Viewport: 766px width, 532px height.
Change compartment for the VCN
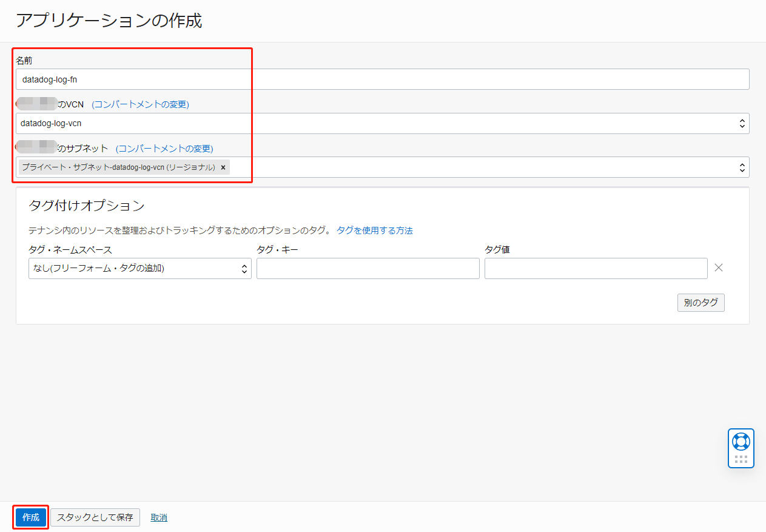(x=140, y=104)
